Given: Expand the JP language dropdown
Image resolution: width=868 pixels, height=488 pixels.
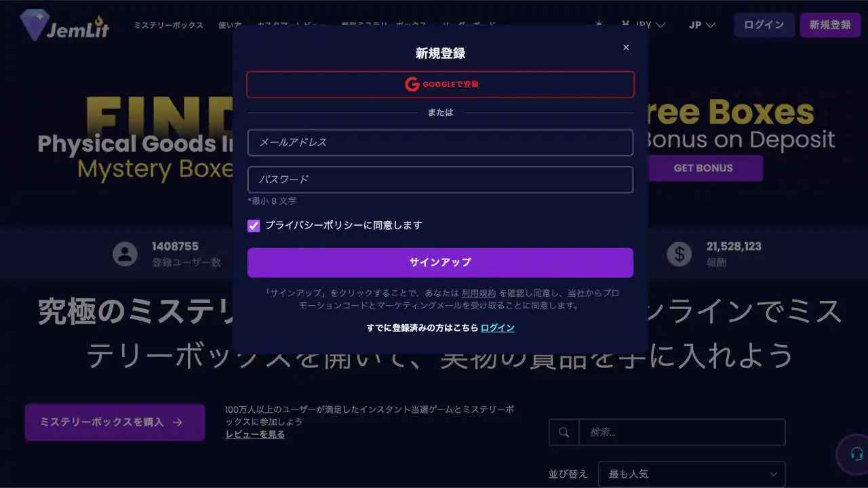Looking at the screenshot, I should (x=702, y=25).
